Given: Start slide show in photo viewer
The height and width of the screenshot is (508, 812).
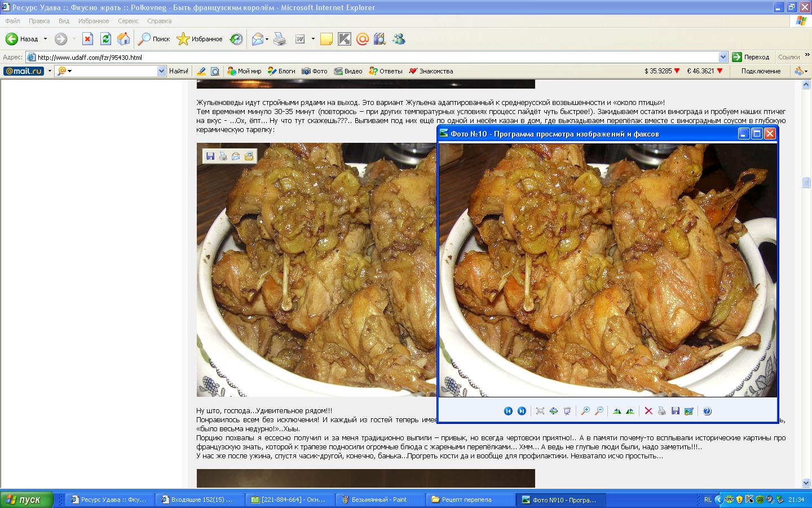Looking at the screenshot, I should tap(567, 411).
